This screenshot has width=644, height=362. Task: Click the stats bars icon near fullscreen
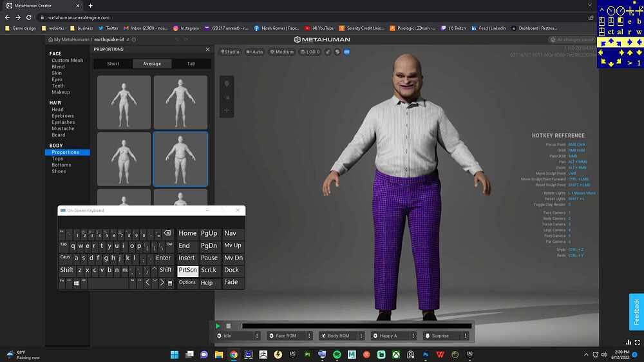click(629, 342)
